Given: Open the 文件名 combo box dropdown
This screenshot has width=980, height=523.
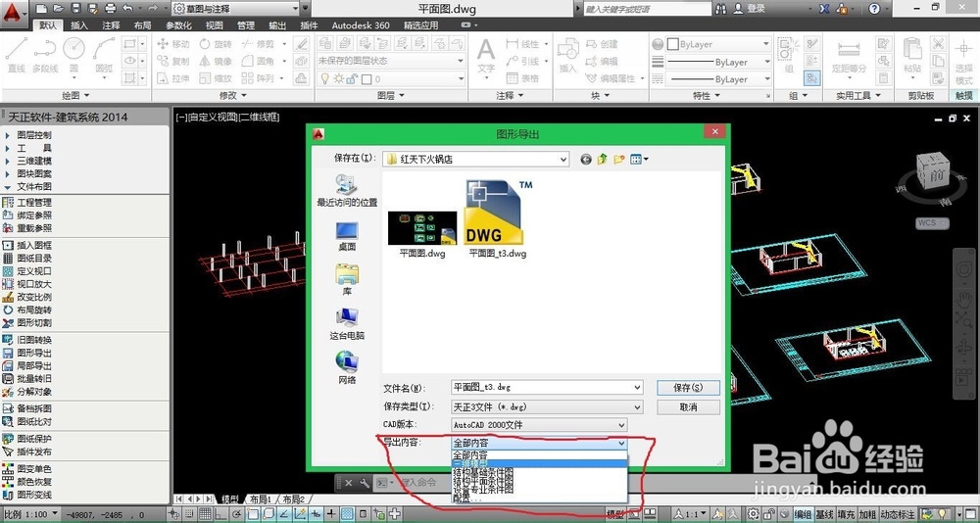Looking at the screenshot, I should point(637,388).
